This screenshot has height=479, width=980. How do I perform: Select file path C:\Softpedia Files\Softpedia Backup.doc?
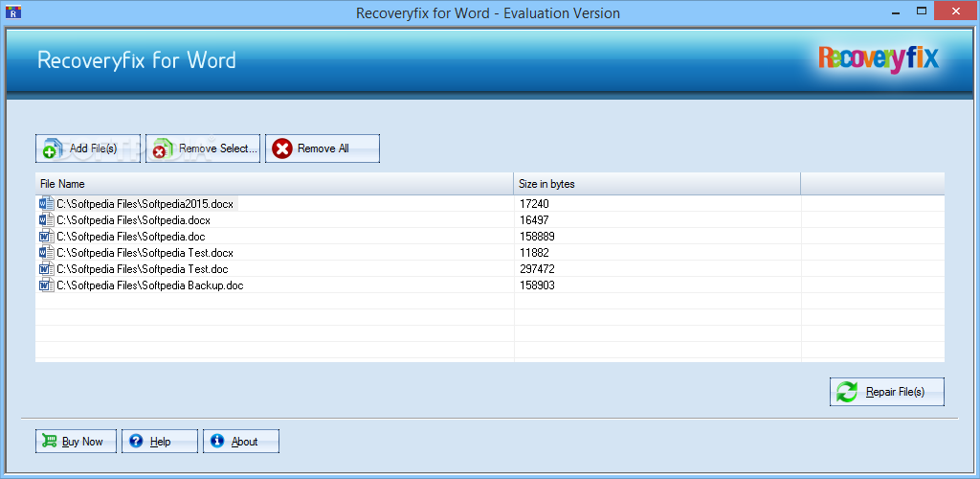150,285
